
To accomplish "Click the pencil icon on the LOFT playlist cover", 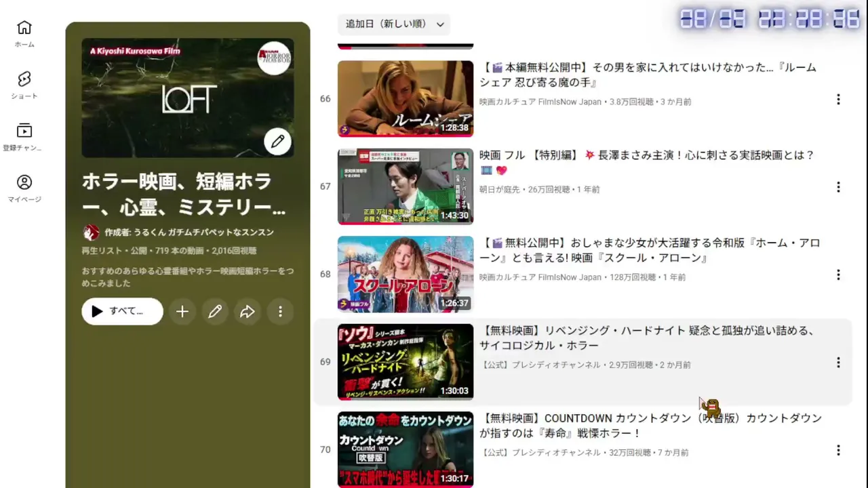I will coord(277,142).
